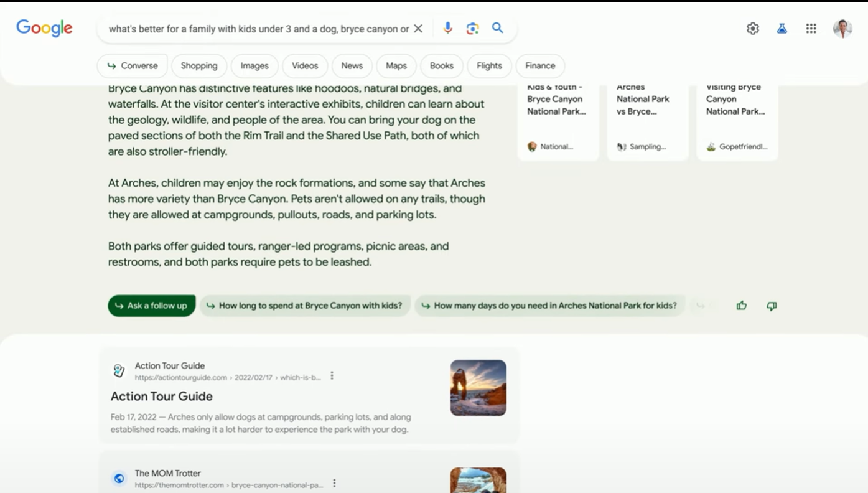Image resolution: width=868 pixels, height=493 pixels.
Task: Click The MOM Trotter globe favicon
Action: point(119,479)
